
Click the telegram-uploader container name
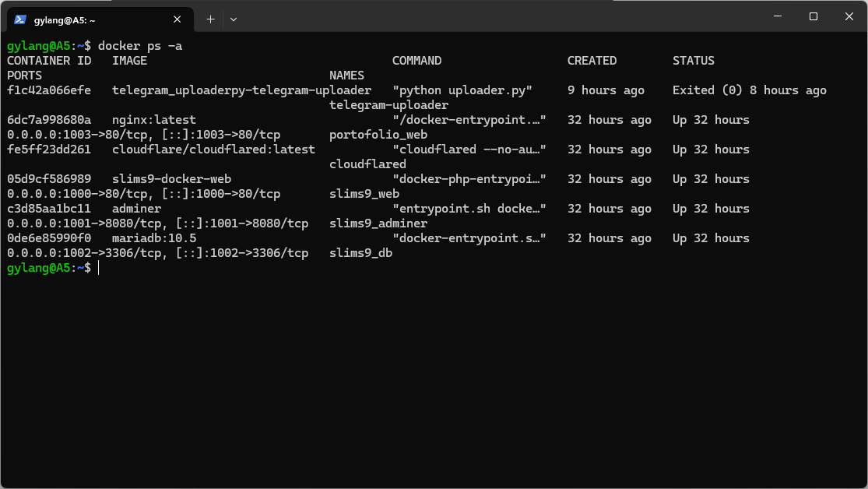tap(388, 105)
